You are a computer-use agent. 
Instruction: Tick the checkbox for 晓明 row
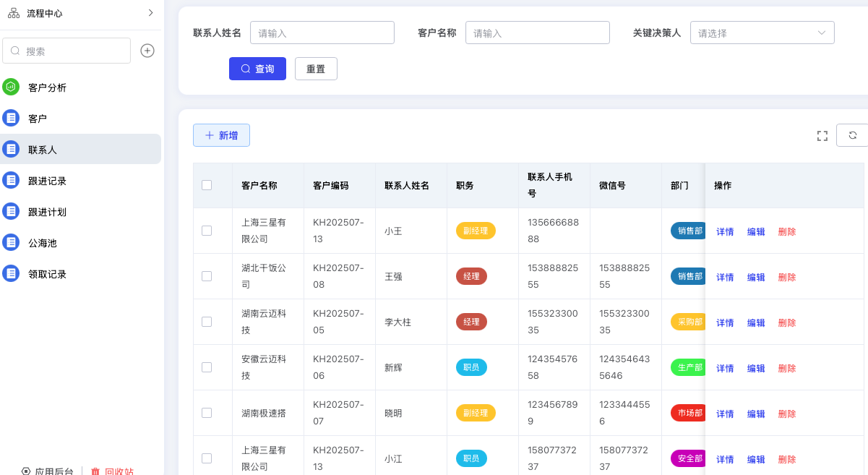point(207,413)
